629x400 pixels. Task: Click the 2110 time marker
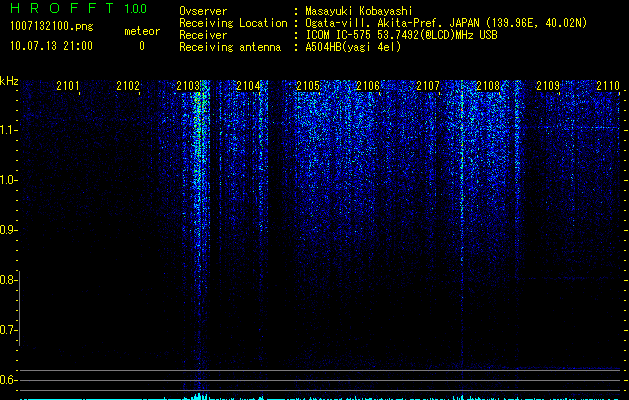tap(608, 85)
